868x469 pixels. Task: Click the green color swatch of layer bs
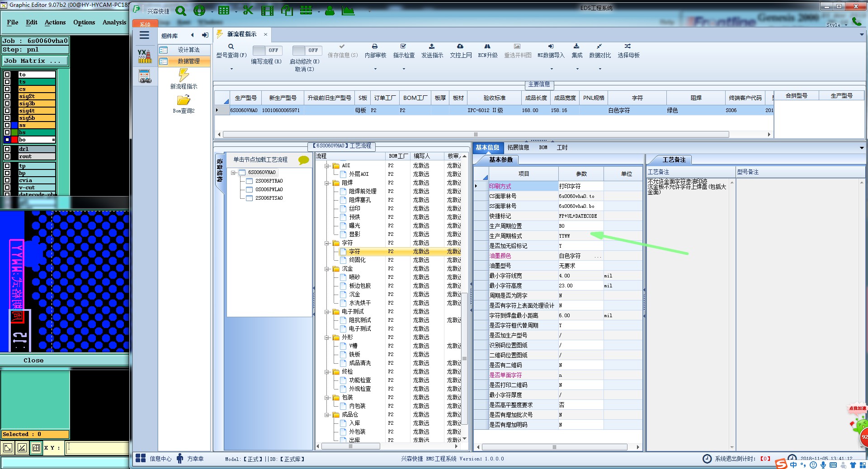[14, 132]
